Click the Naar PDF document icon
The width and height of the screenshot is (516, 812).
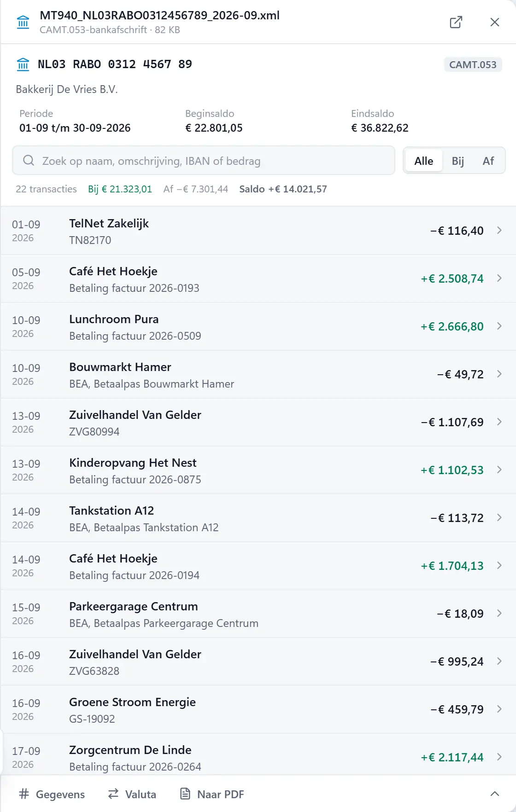(x=185, y=794)
